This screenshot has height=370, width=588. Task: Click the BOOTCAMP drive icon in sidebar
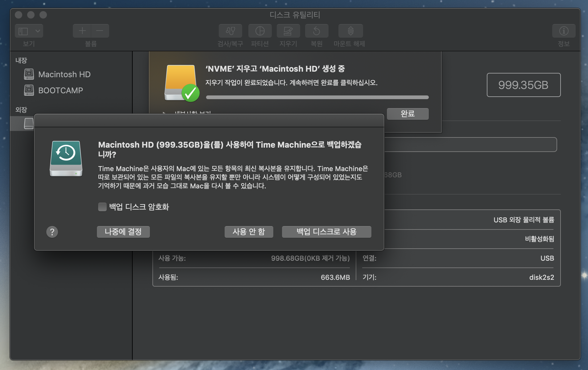click(x=29, y=90)
